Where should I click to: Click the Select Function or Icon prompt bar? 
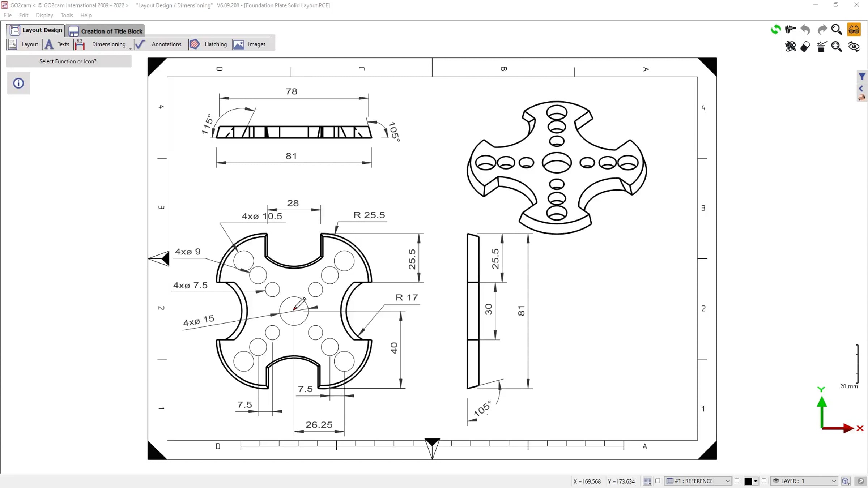point(69,61)
